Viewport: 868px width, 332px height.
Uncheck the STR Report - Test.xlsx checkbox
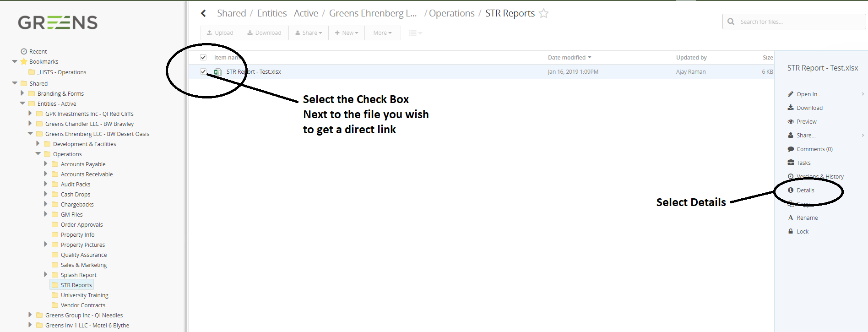203,72
